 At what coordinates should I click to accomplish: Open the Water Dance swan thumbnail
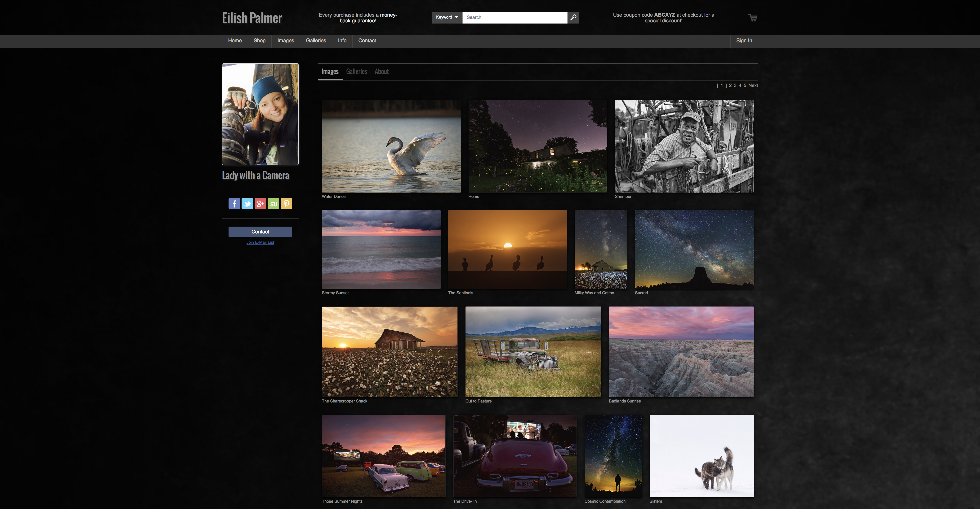391,146
